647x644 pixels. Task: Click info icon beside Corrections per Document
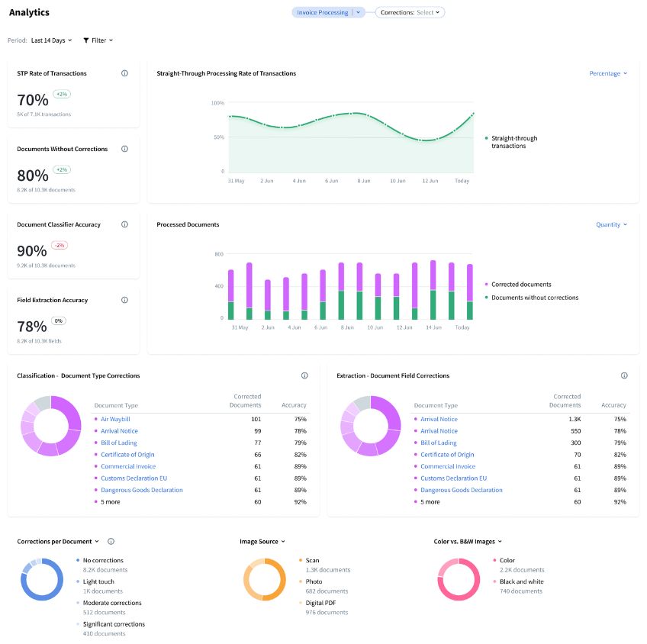[x=111, y=541]
